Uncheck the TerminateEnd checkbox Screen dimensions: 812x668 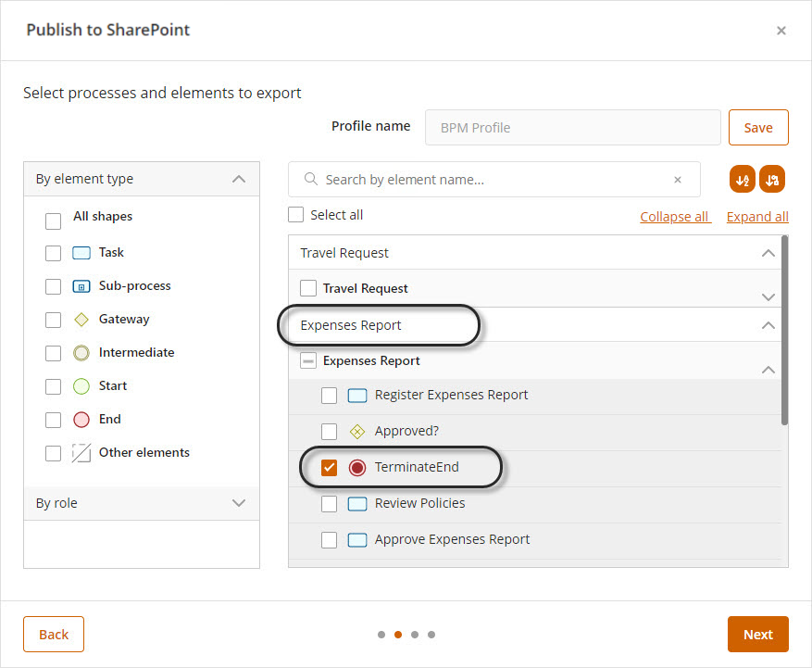coord(329,468)
